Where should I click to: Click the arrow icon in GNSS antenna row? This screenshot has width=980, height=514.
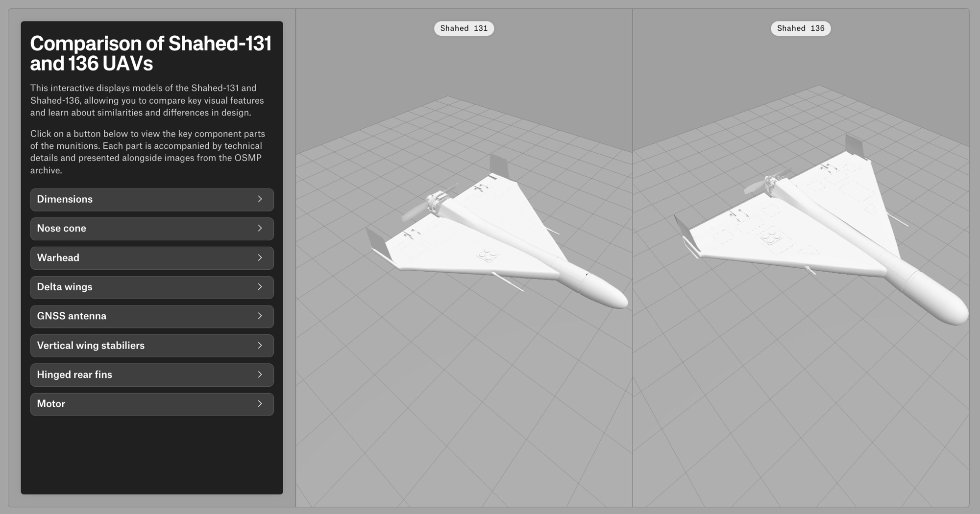click(x=260, y=316)
